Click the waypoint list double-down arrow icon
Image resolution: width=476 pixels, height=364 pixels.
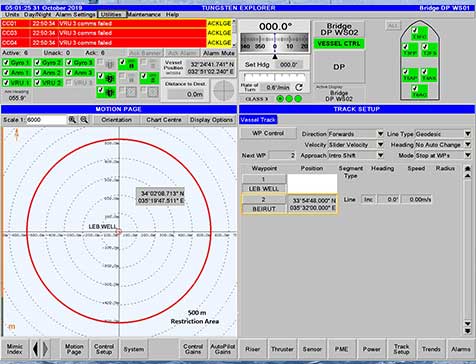point(468,331)
